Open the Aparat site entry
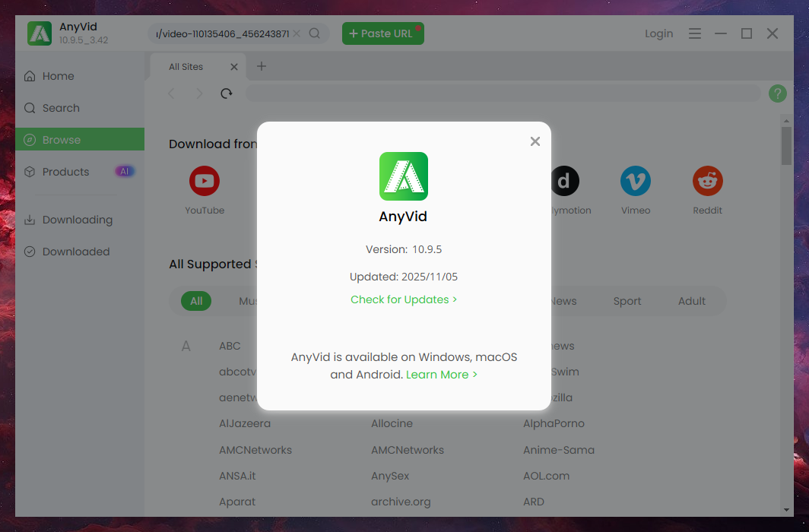The image size is (809, 532). pyautogui.click(x=237, y=502)
